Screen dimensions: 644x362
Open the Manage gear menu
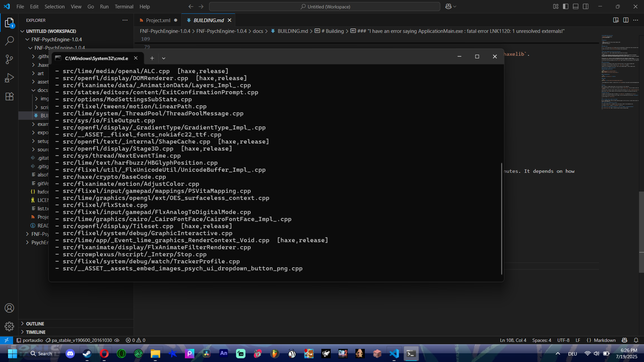pos(9,326)
